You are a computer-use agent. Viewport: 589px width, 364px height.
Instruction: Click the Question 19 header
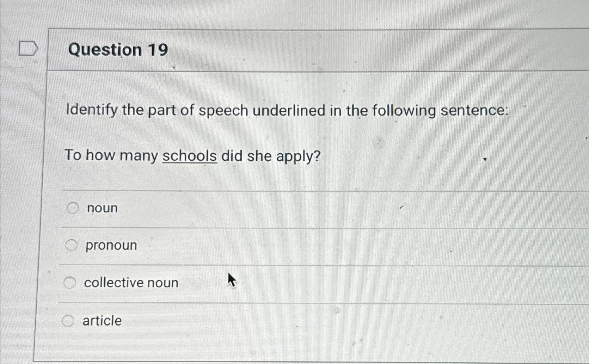[x=116, y=50]
